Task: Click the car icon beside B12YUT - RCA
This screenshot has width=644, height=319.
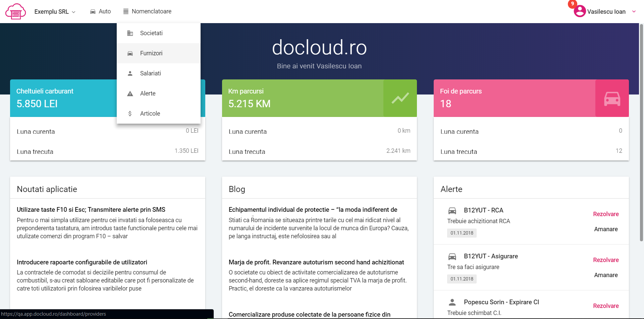Action: coord(452,210)
